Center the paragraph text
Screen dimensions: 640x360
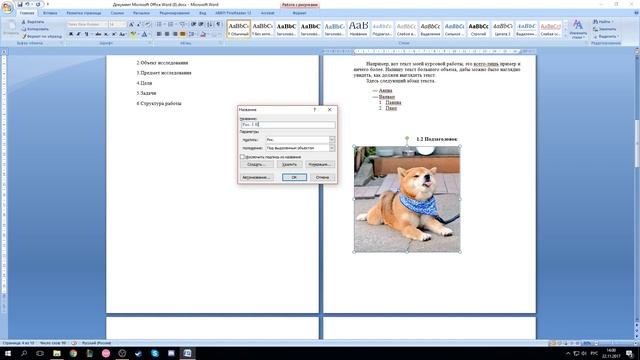pyautogui.click(x=167, y=34)
